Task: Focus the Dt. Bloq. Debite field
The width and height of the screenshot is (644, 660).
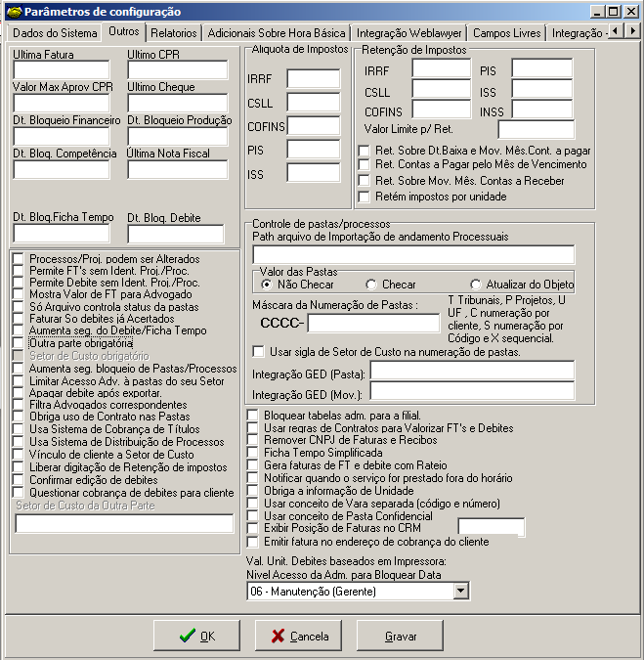Action: click(176, 234)
